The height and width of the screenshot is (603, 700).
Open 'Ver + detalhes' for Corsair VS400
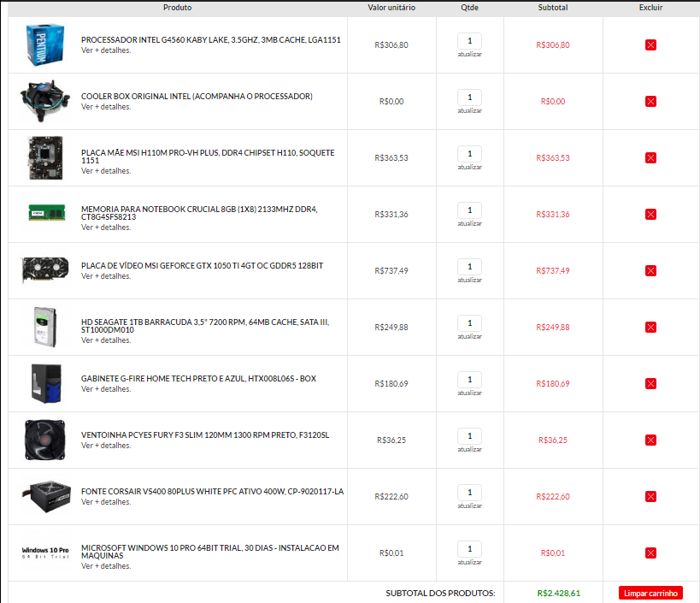(x=106, y=502)
